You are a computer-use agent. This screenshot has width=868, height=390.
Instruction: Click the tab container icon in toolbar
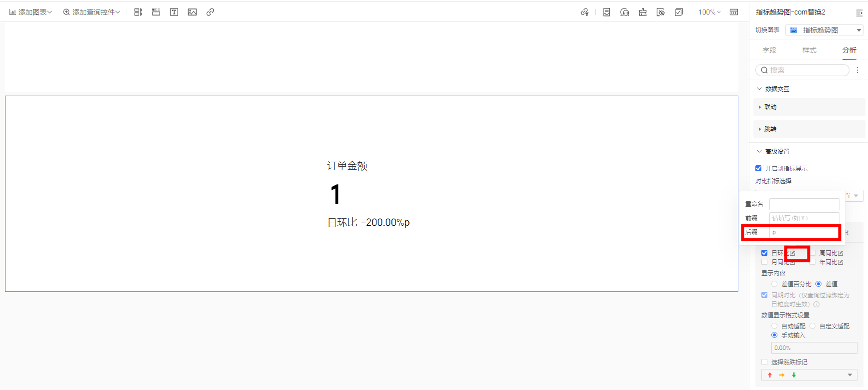coord(156,12)
